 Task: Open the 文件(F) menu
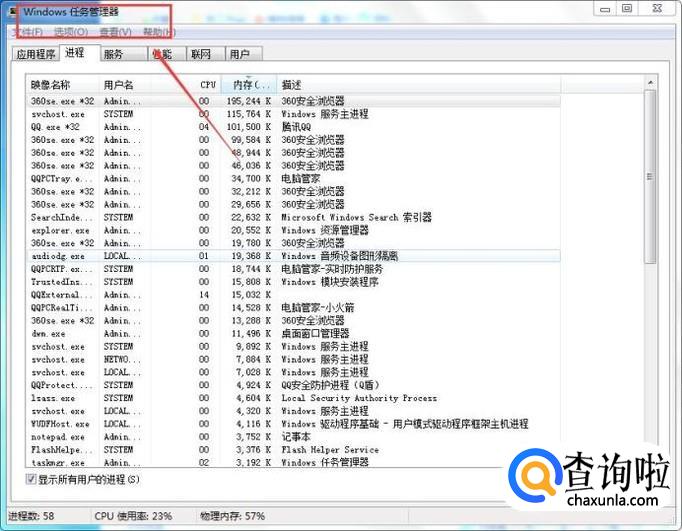pyautogui.click(x=28, y=32)
